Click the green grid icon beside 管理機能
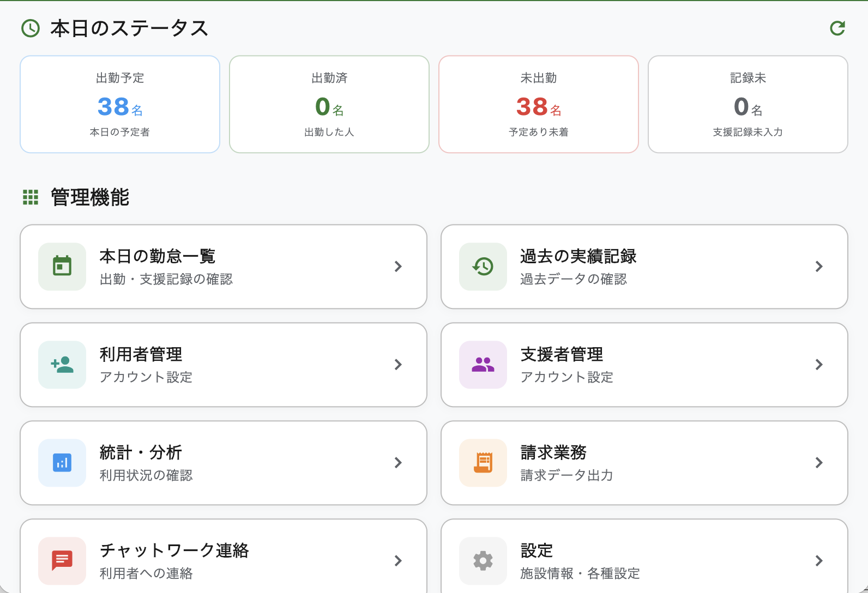The image size is (868, 593). 31,198
